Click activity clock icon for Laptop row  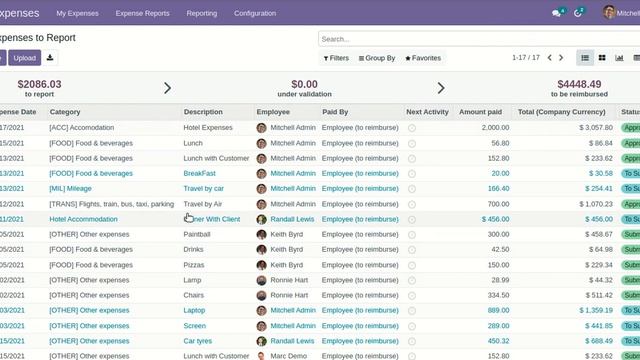point(412,311)
